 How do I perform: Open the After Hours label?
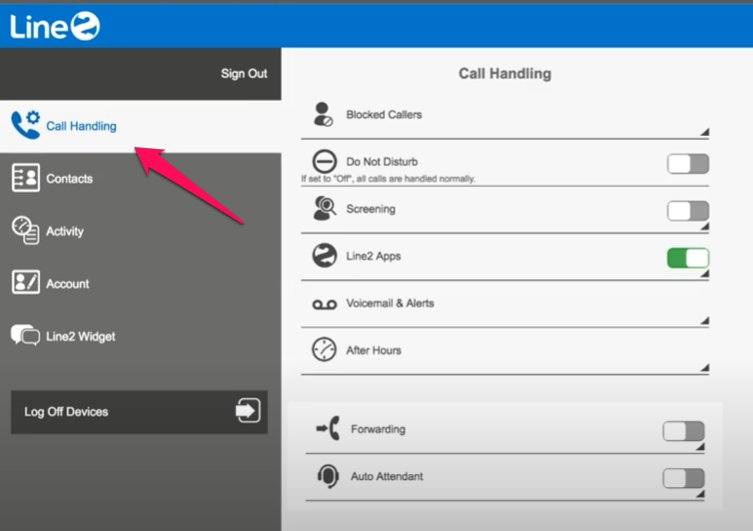pyautogui.click(x=374, y=350)
